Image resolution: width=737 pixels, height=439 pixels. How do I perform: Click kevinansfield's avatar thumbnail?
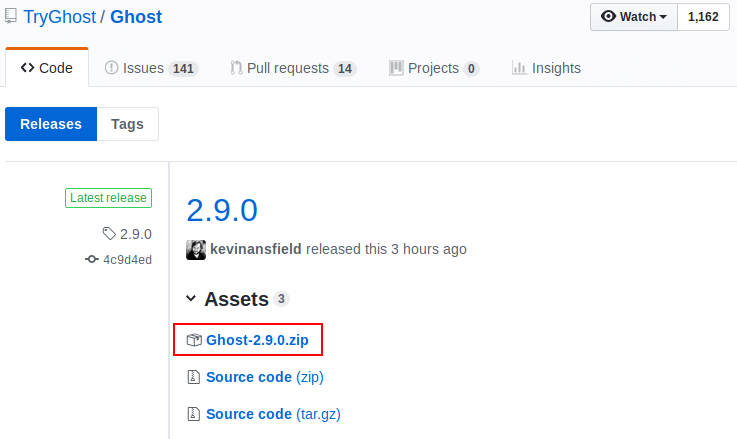[196, 250]
